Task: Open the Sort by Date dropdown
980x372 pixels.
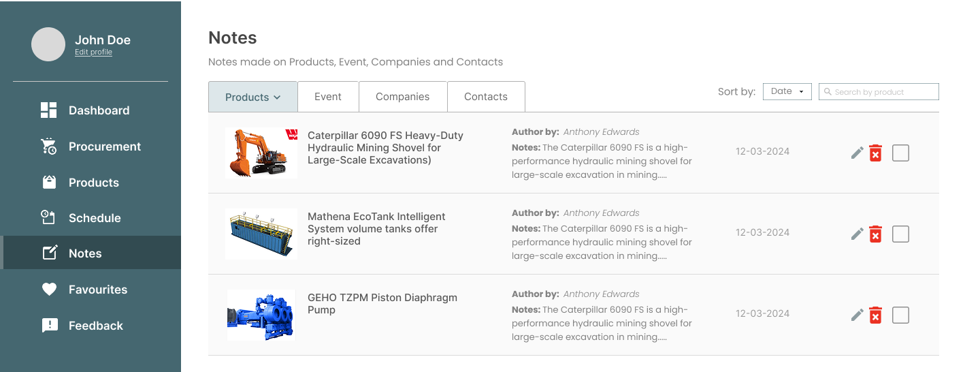Action: click(787, 91)
